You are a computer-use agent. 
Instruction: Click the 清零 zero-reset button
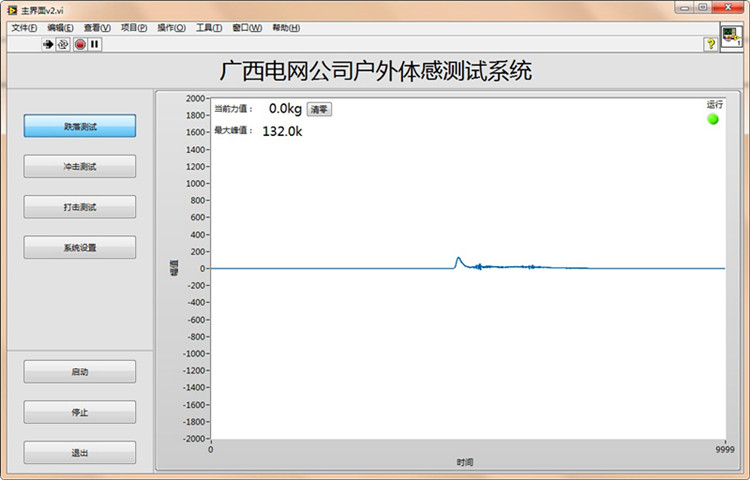pyautogui.click(x=319, y=109)
